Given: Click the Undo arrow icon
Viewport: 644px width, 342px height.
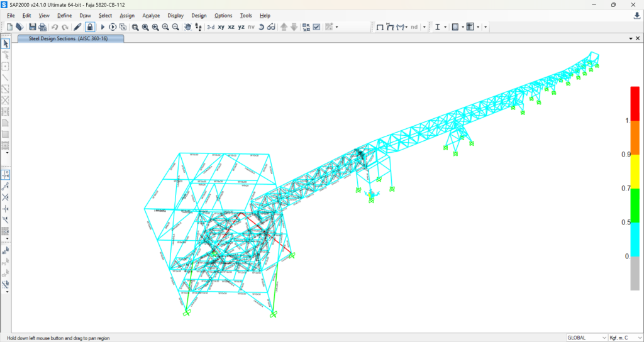Looking at the screenshot, I should coord(55,27).
